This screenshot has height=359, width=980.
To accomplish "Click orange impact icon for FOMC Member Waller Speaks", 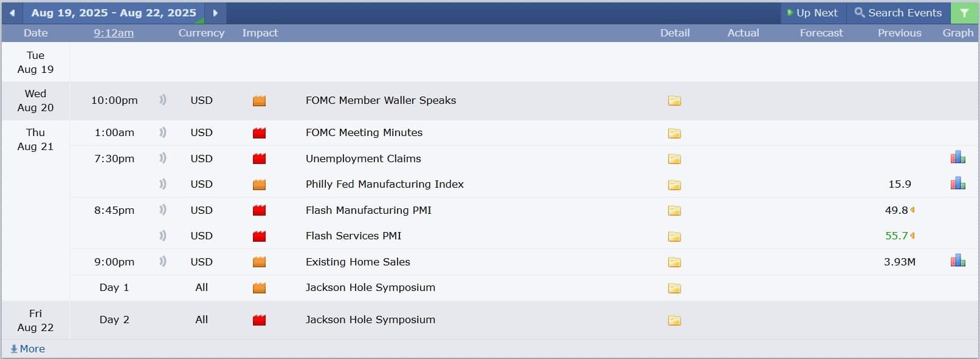I will 260,101.
